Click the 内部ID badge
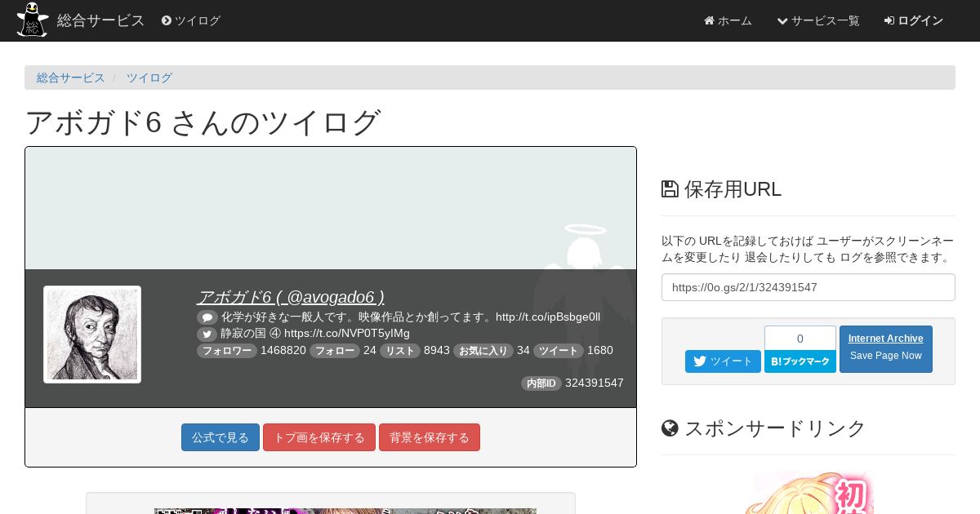 point(541,383)
